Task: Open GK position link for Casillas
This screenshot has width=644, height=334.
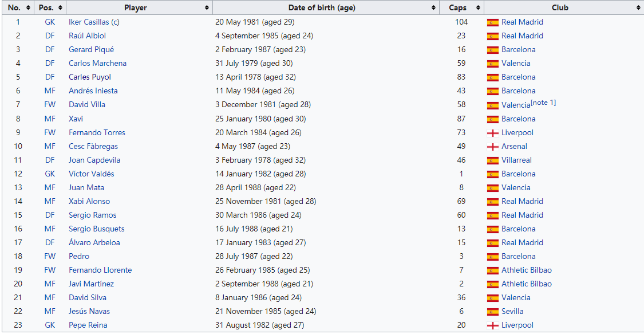Action: click(50, 22)
